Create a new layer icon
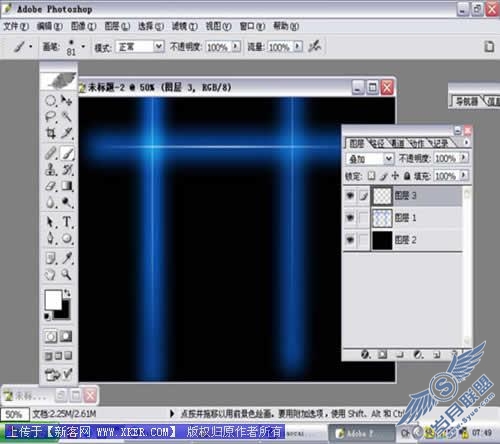Viewport: 500px width, 444px height. [x=437, y=355]
